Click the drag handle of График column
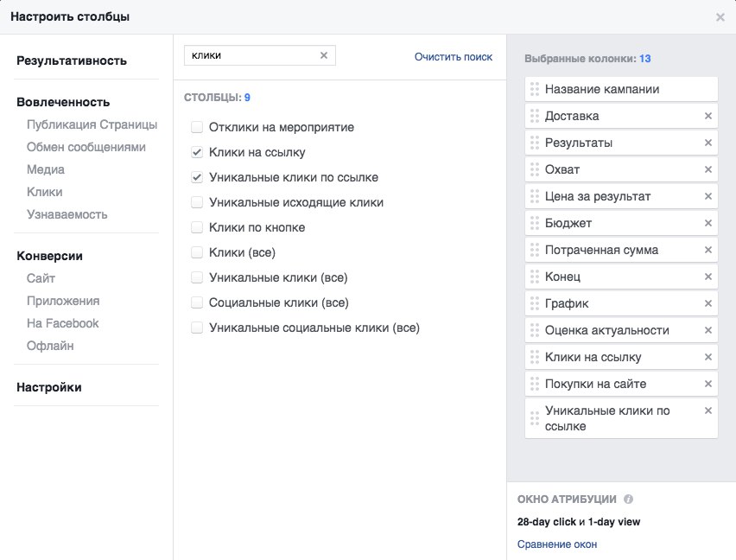This screenshot has width=736, height=560. coord(535,303)
